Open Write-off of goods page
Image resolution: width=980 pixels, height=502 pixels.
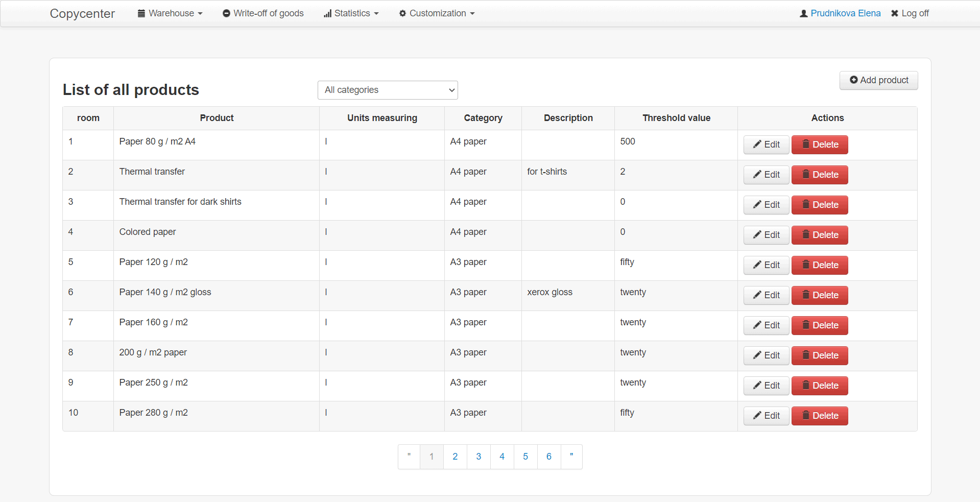click(x=263, y=13)
